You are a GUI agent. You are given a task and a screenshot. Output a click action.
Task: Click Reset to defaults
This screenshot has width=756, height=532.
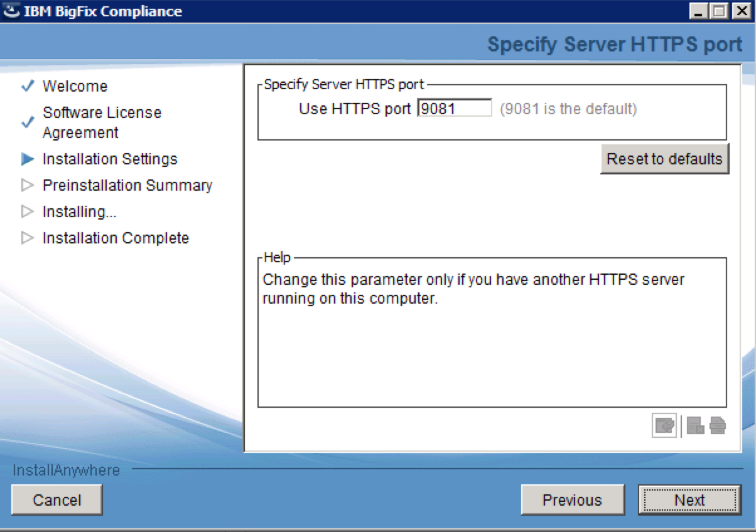[x=664, y=159]
